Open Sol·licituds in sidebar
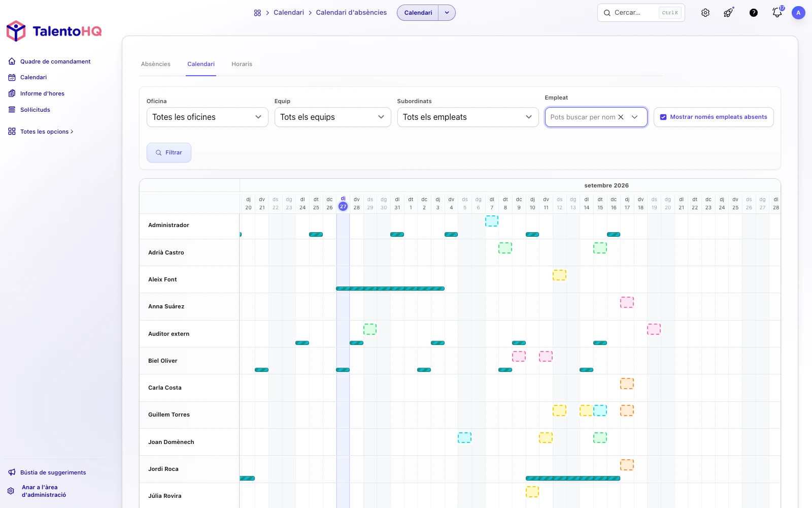Viewport: 812px width, 508px height. [35, 110]
